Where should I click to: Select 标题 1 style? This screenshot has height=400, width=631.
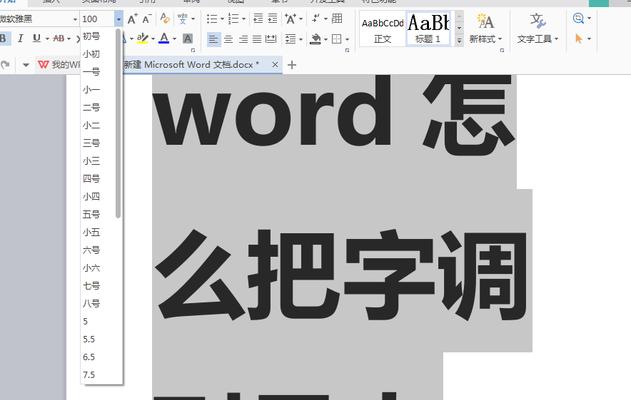point(428,29)
